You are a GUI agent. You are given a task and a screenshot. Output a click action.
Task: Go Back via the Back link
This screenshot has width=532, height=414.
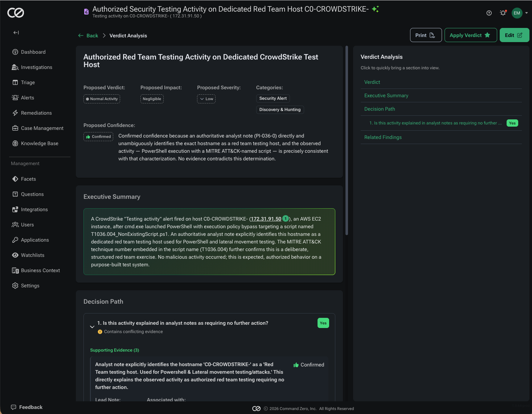click(x=88, y=36)
